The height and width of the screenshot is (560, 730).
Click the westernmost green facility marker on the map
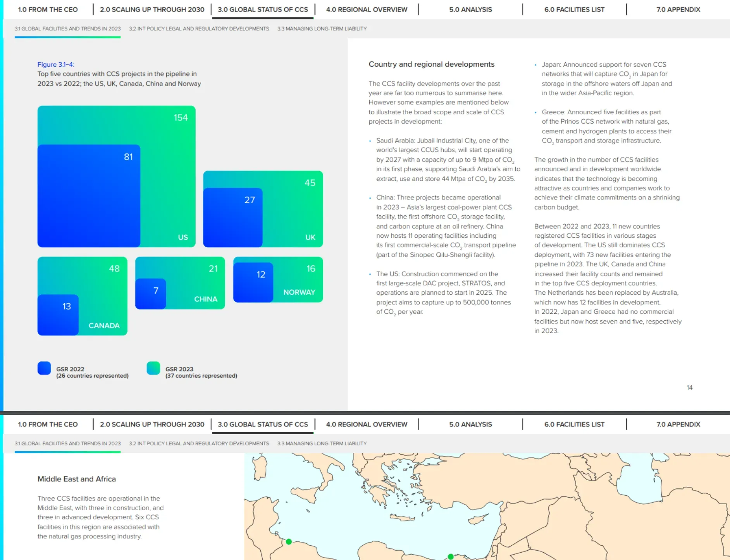pos(289,542)
